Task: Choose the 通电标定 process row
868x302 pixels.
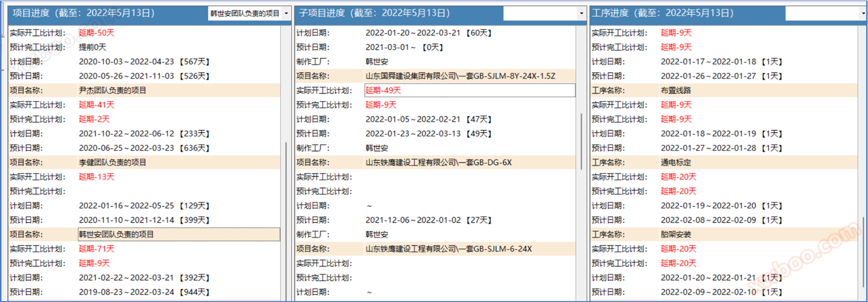Action: coord(676,163)
